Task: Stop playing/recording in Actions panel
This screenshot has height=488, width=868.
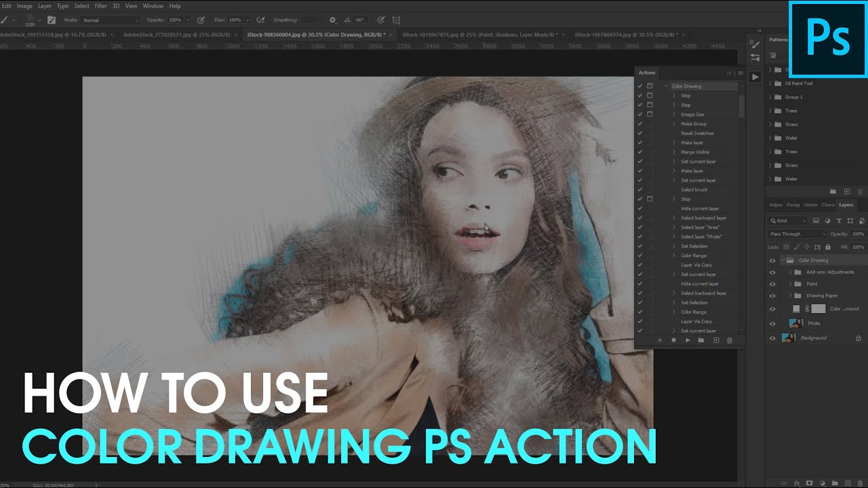Action: point(659,340)
